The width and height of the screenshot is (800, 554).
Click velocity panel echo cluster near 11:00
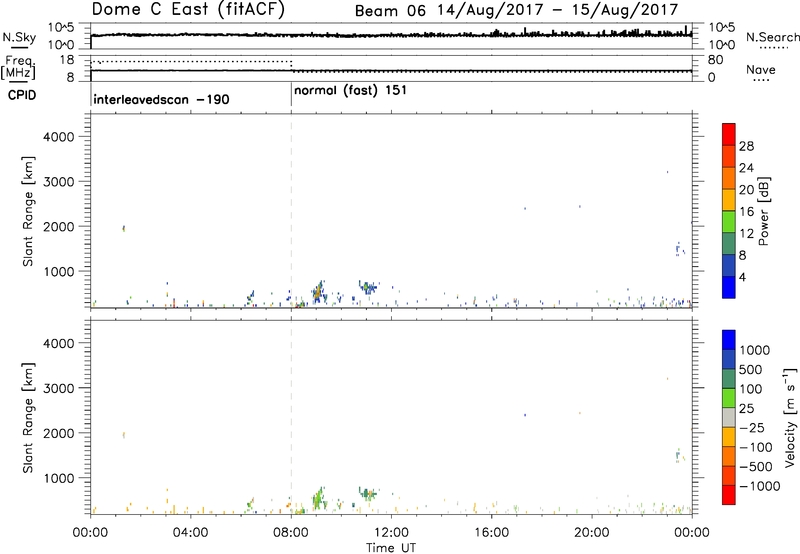point(367,493)
